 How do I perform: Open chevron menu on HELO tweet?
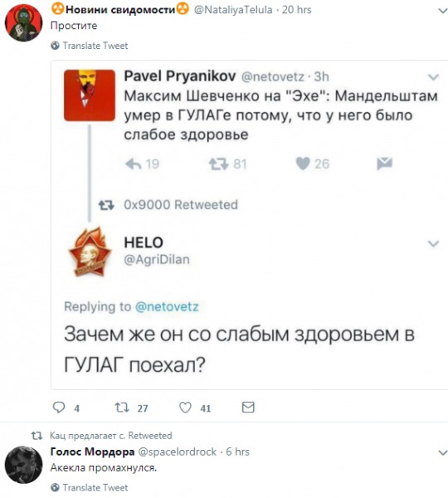[x=433, y=243]
